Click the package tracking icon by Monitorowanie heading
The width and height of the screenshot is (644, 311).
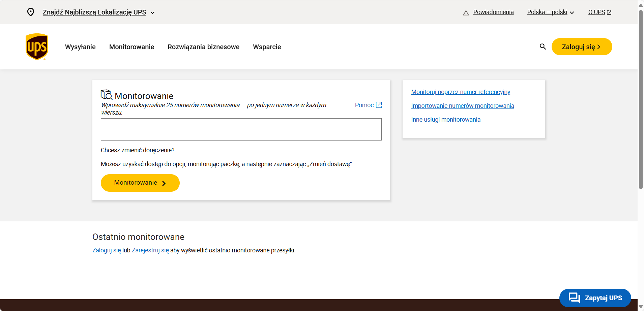tap(107, 95)
